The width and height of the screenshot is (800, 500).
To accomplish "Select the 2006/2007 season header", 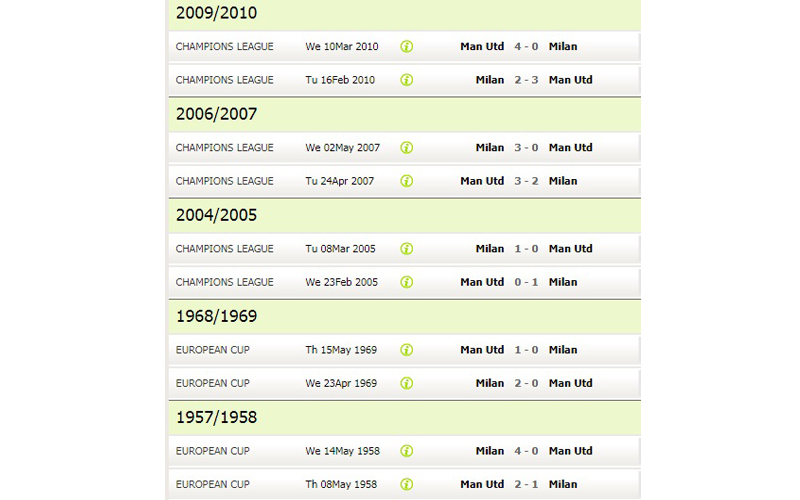I will pos(405,114).
